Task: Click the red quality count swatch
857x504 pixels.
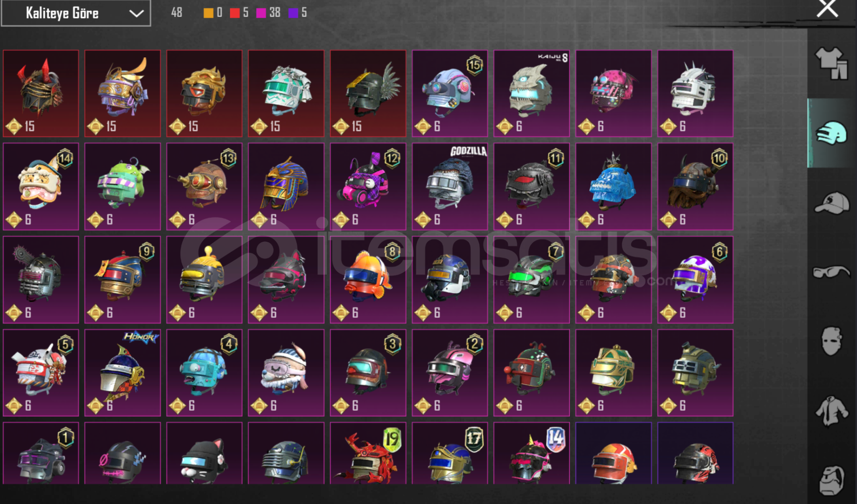Action: (234, 13)
